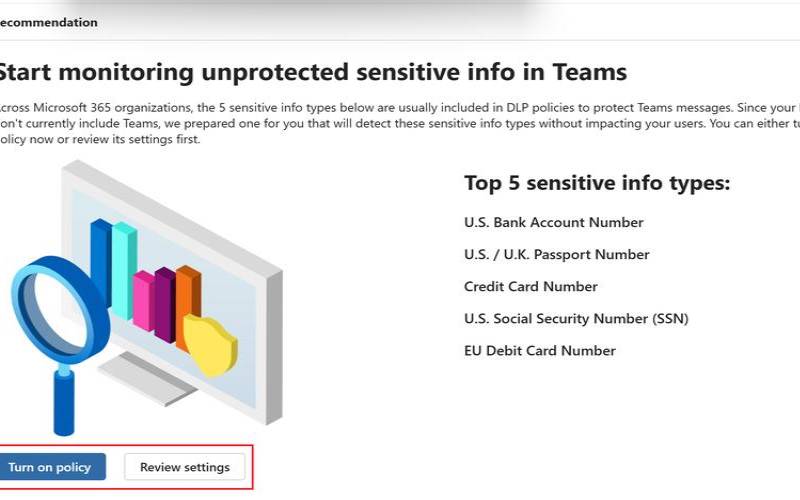
Task: Select U.S. Bank Account Number entry
Action: coord(553,223)
